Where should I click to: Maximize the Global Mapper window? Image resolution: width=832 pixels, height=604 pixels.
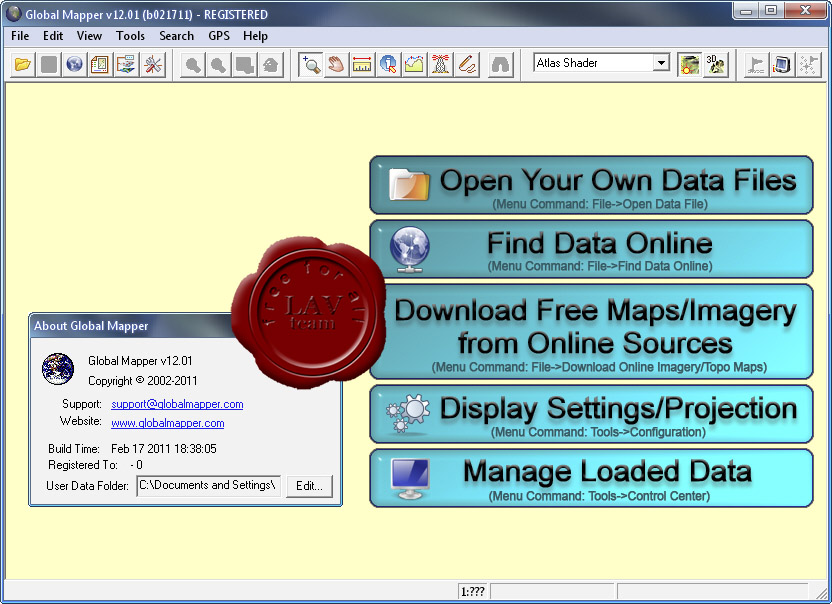(771, 10)
